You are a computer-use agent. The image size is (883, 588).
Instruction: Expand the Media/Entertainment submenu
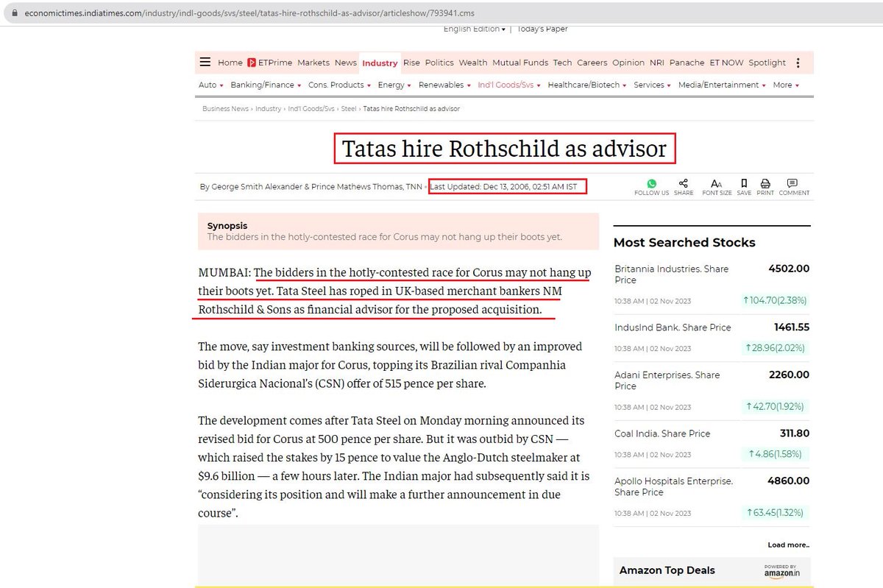click(722, 85)
